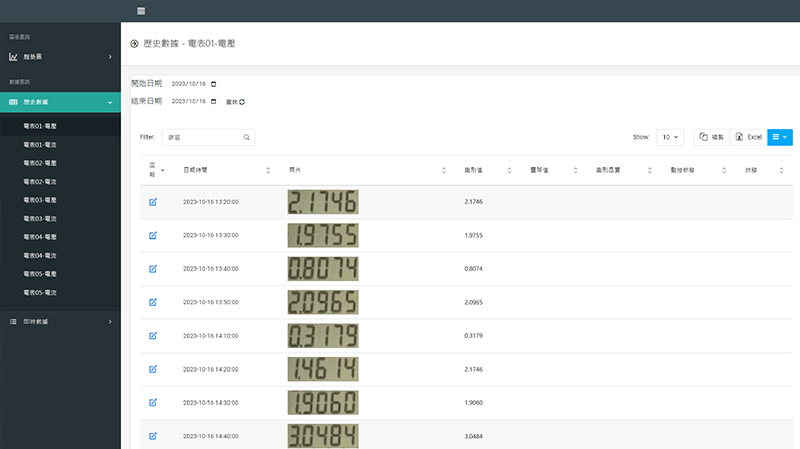This screenshot has height=449, width=800.
Task: Open the blue column-visibility menu button
Action: pos(780,137)
